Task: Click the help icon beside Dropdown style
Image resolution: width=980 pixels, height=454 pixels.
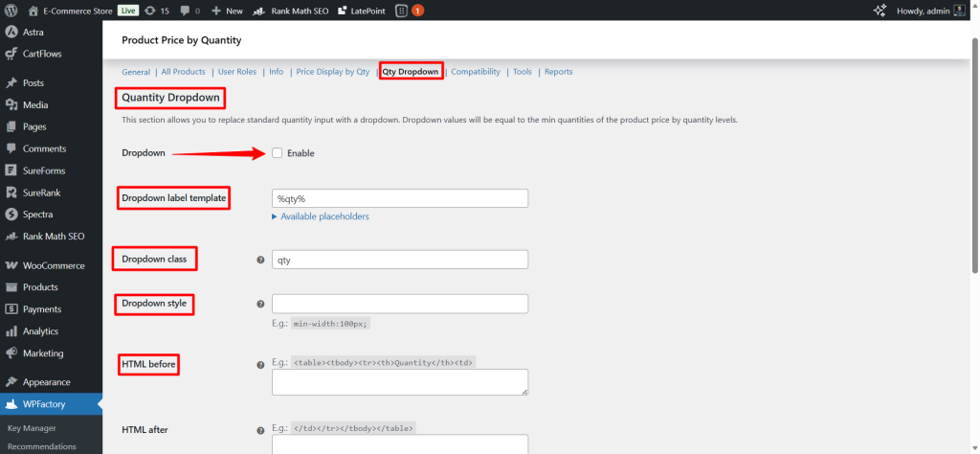Action: pos(260,304)
